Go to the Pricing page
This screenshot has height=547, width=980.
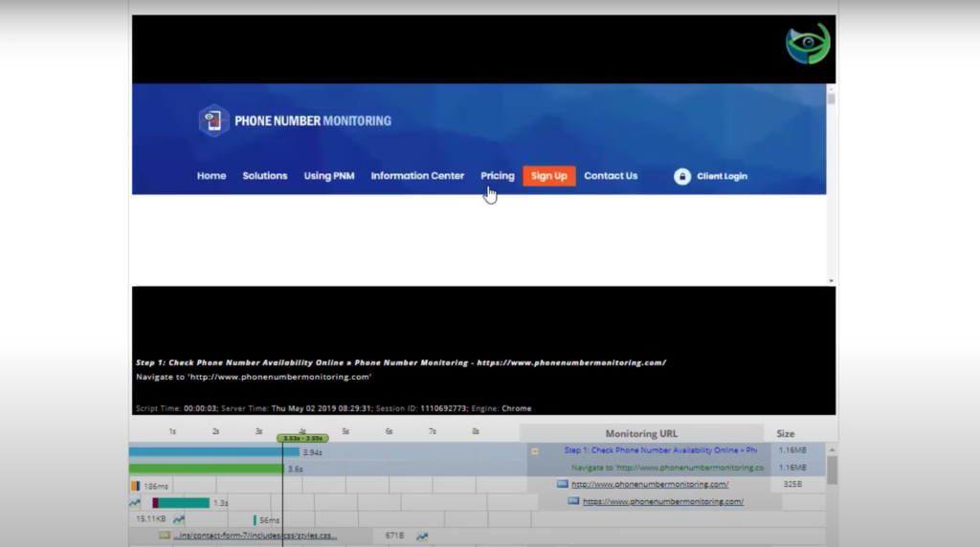coord(498,176)
